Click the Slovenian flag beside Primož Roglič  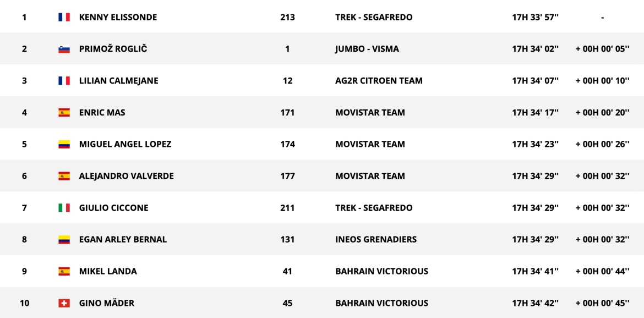tap(64, 49)
